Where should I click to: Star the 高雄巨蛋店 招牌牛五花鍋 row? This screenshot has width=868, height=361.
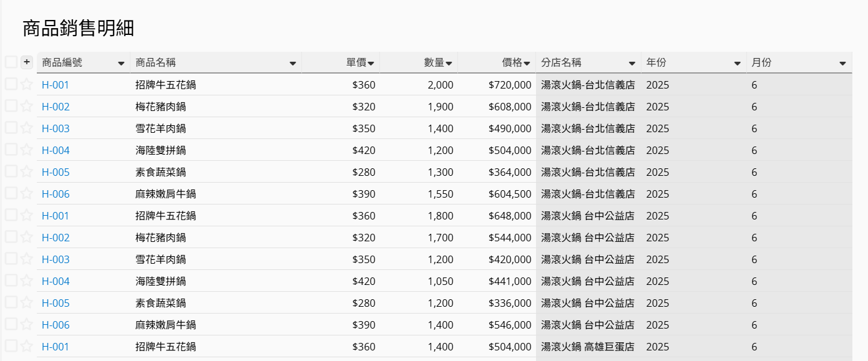pyautogui.click(x=26, y=346)
